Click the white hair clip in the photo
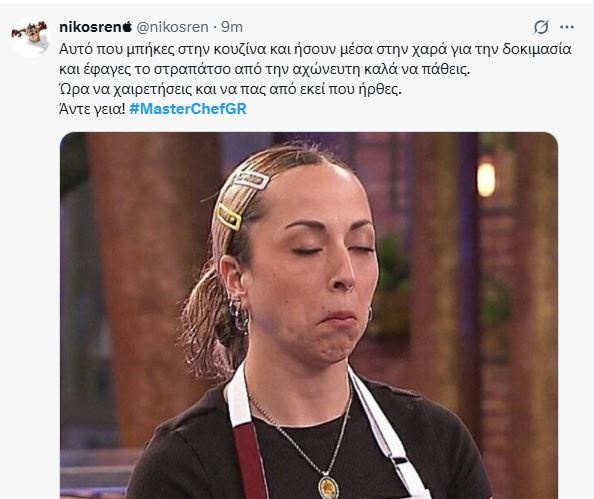 pos(250,180)
